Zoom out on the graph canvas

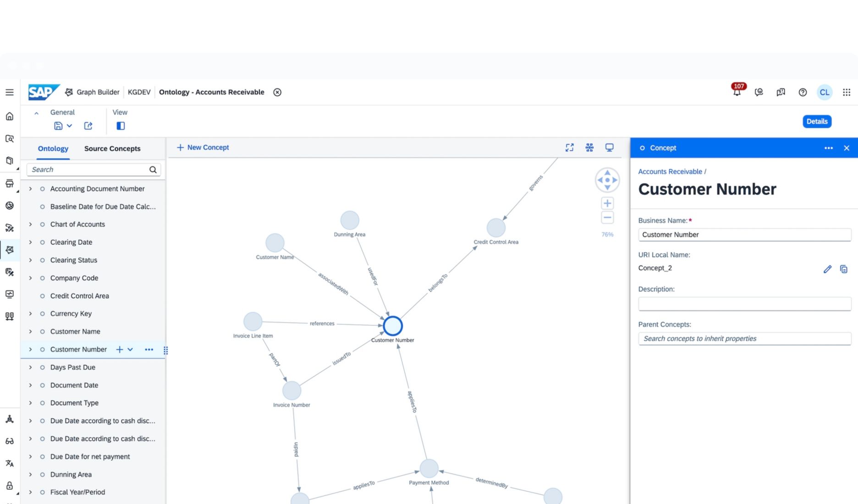(607, 218)
